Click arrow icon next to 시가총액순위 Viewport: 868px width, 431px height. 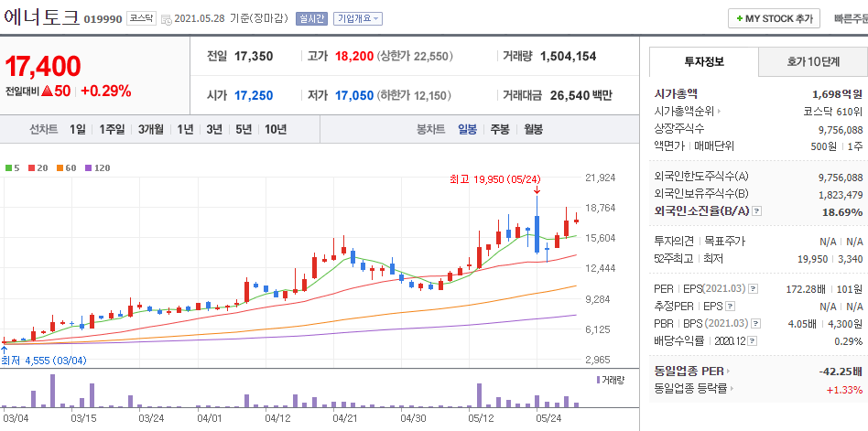[719, 112]
